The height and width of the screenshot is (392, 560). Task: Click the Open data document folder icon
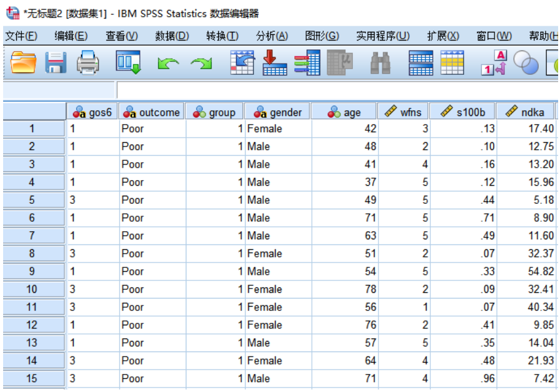(x=24, y=63)
